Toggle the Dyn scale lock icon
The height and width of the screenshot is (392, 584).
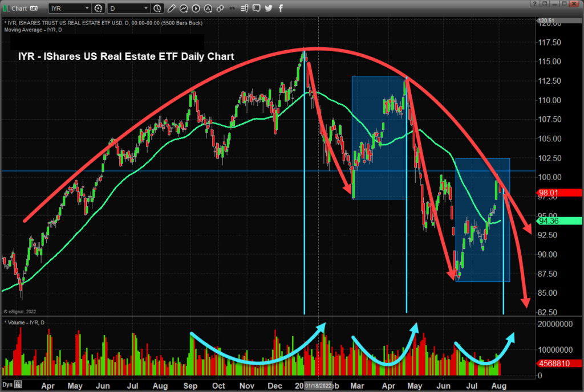point(18,385)
